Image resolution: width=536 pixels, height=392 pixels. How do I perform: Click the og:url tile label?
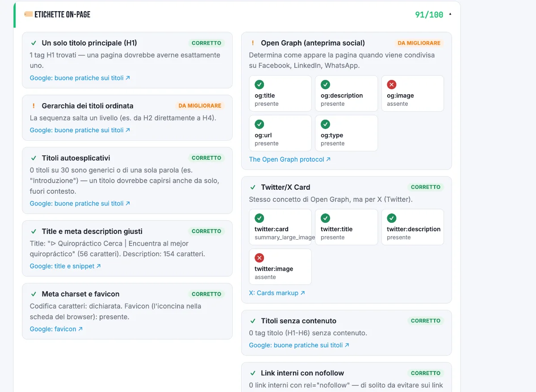tap(263, 135)
